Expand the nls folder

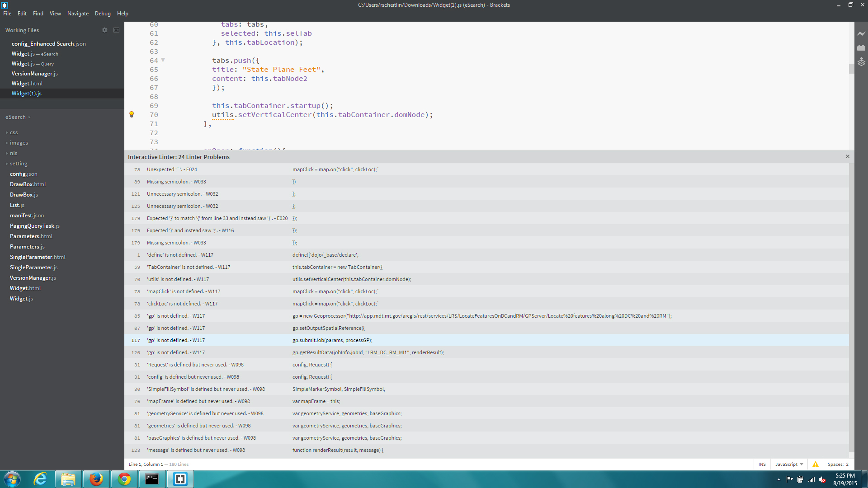(x=12, y=153)
